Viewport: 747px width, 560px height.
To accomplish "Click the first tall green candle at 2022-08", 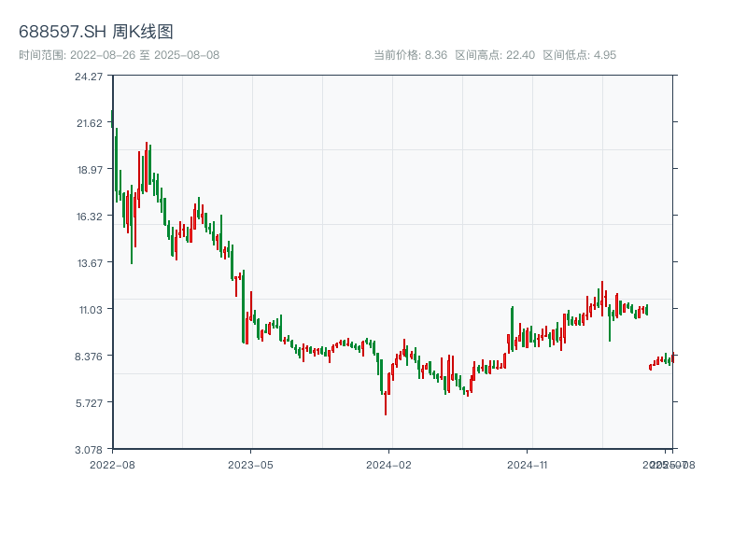I will click(117, 163).
